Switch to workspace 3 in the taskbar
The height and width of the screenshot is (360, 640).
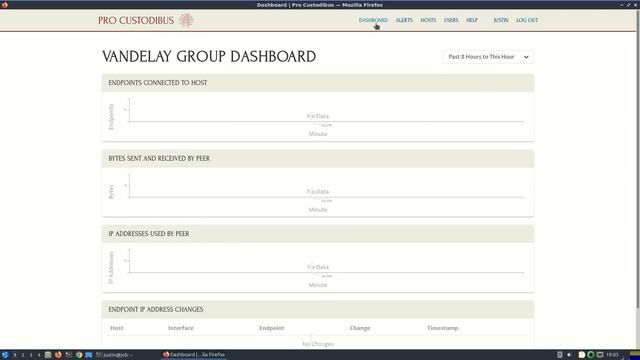click(31, 355)
